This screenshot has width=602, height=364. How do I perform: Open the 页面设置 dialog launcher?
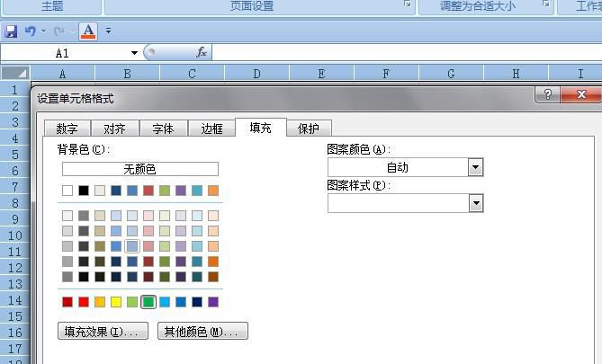click(408, 4)
